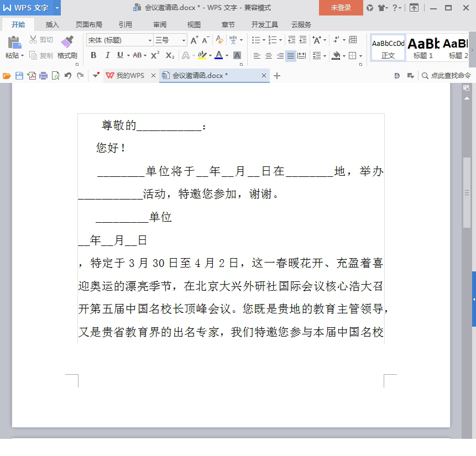Toggle Bold formatting
The height and width of the screenshot is (456, 476).
[93, 55]
